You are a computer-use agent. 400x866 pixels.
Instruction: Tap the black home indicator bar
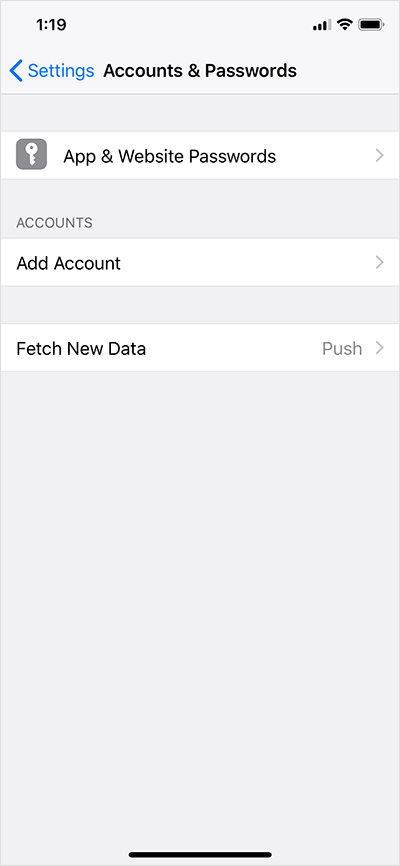200,854
